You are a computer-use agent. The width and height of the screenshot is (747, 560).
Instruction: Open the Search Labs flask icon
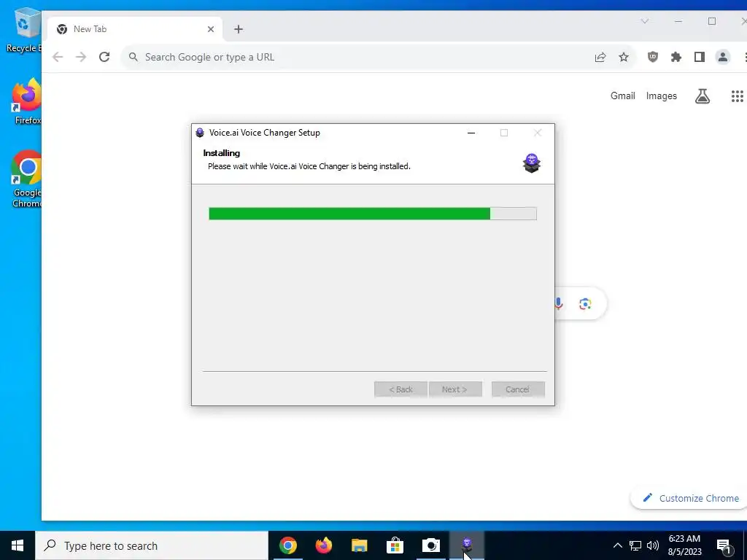pyautogui.click(x=703, y=96)
